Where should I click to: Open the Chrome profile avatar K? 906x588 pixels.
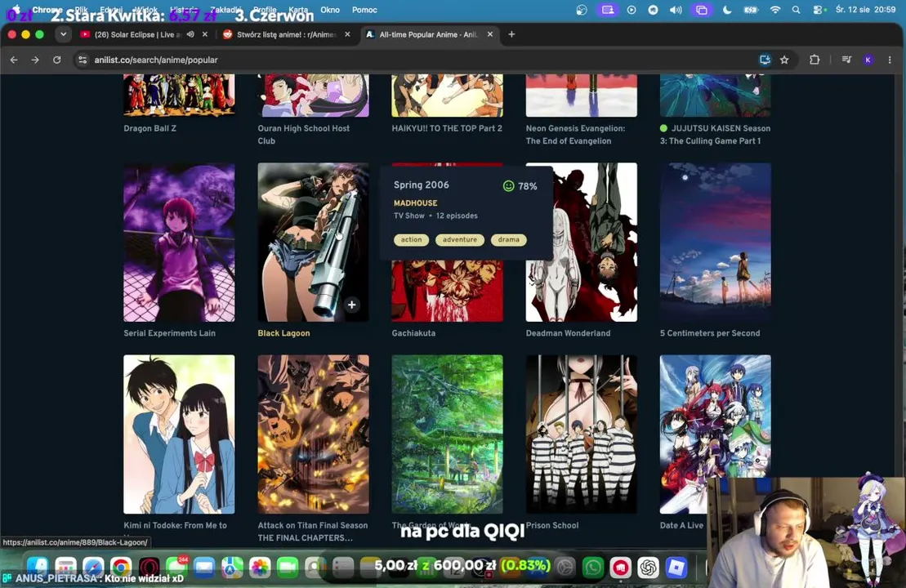pyautogui.click(x=868, y=60)
